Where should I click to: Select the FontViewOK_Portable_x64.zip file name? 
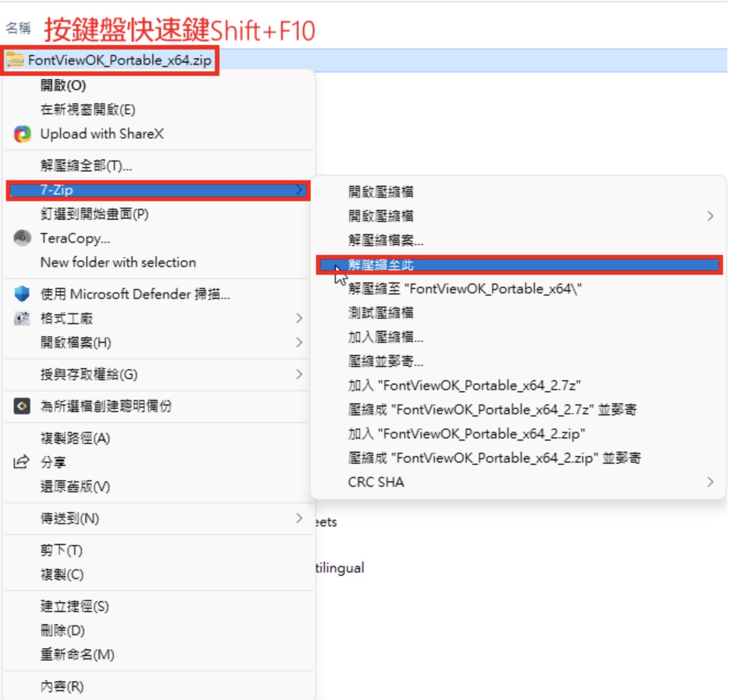click(119, 60)
